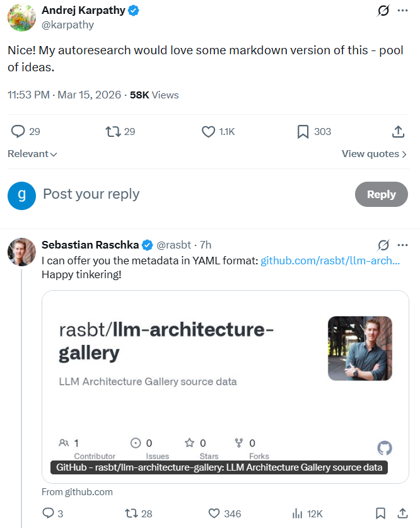Repost Karpathy's tweet using the retweet icon
This screenshot has width=420, height=528.
point(113,131)
